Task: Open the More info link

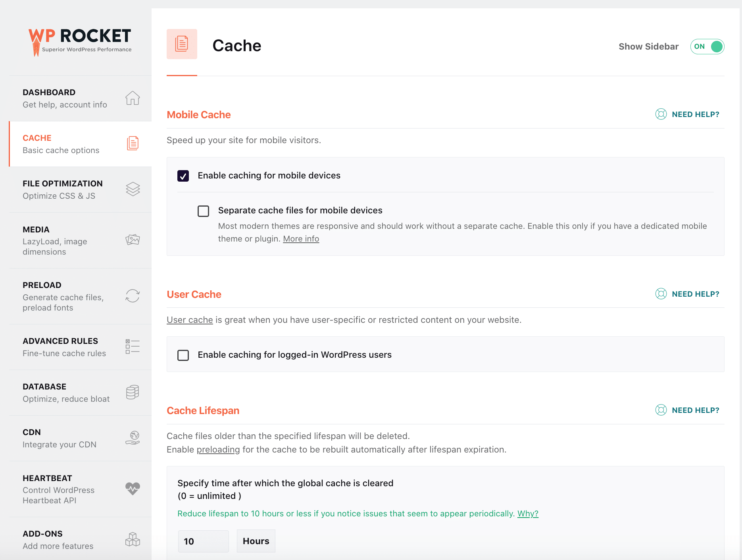Action: coord(301,238)
